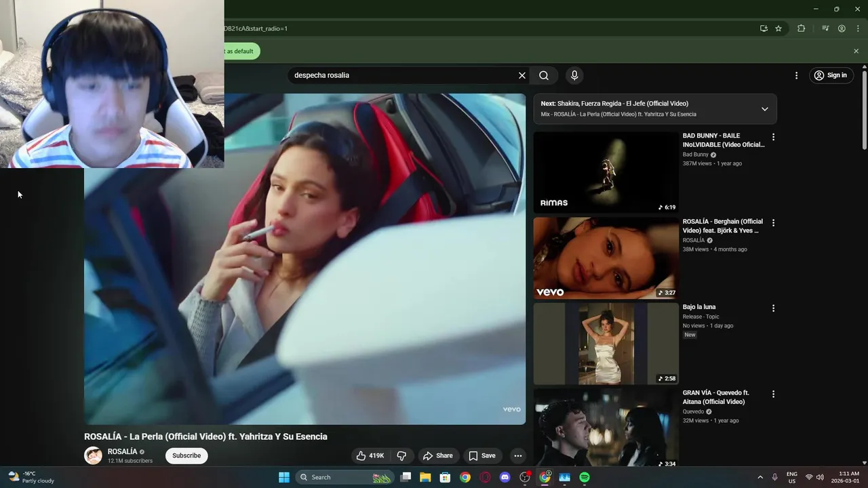Install app icon in address bar
The height and width of the screenshot is (488, 868).
coord(764,28)
